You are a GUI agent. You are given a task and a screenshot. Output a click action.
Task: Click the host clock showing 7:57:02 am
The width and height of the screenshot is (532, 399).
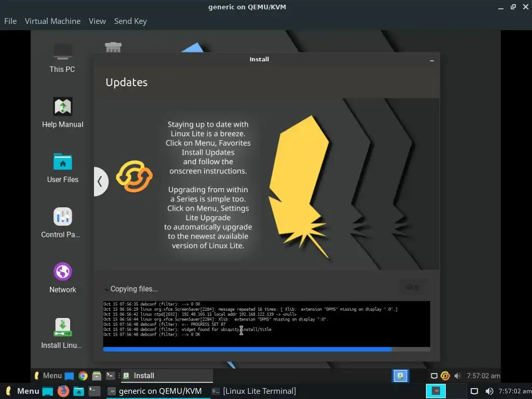(x=515, y=391)
